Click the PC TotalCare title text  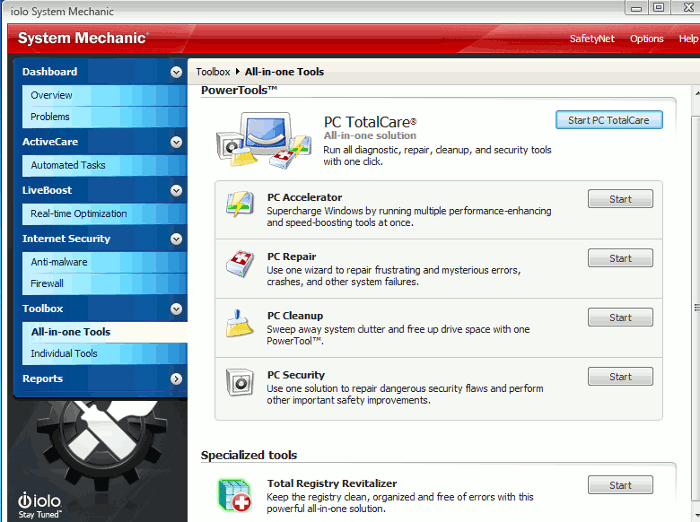tap(370, 122)
